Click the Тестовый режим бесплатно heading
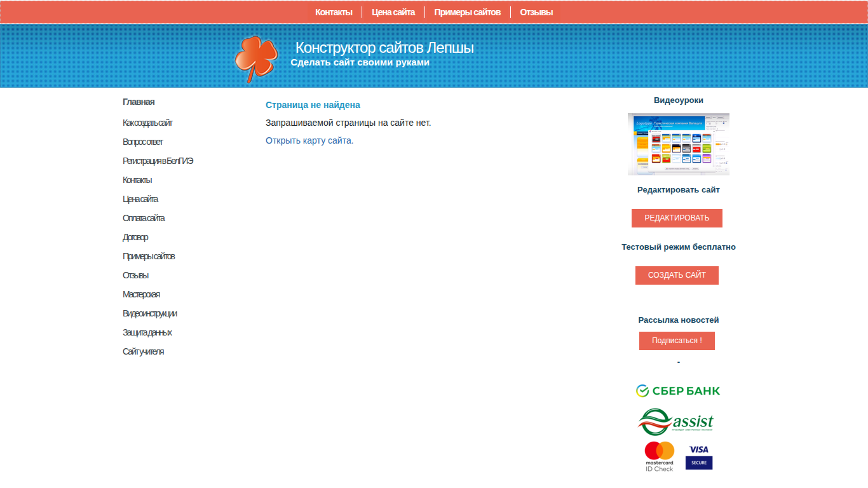 tap(679, 247)
